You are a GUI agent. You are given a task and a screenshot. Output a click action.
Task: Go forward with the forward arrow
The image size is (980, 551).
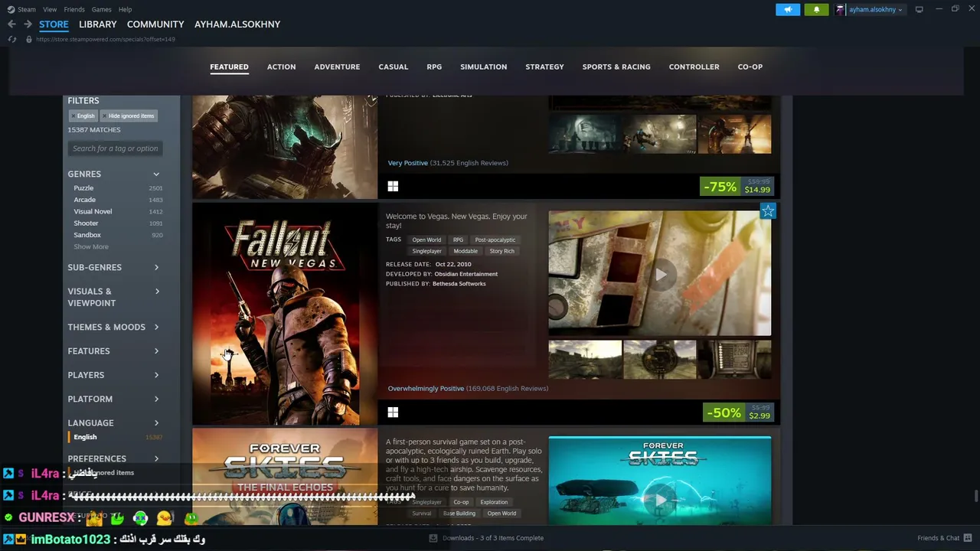pos(28,24)
